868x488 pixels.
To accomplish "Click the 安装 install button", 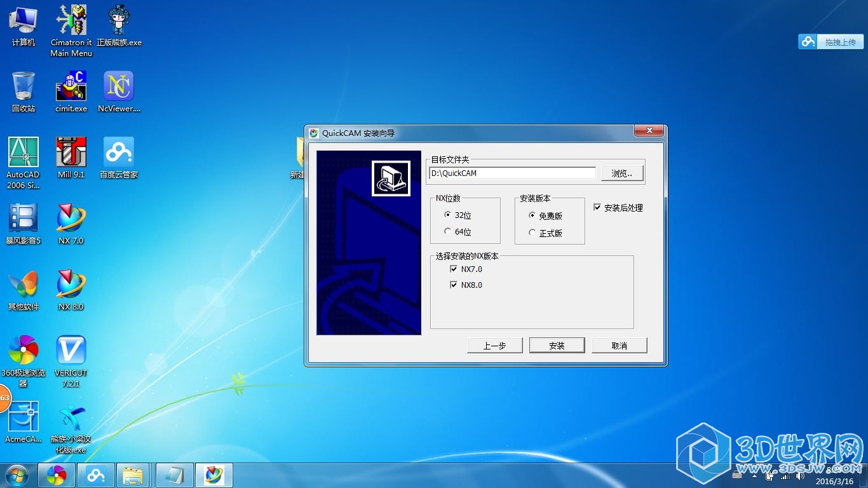I will click(557, 346).
